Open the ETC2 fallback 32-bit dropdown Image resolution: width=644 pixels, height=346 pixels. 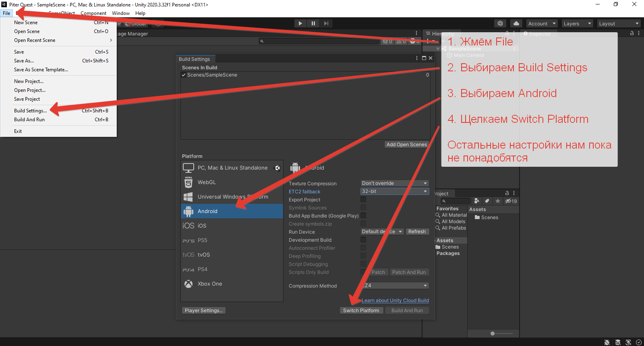coord(395,191)
